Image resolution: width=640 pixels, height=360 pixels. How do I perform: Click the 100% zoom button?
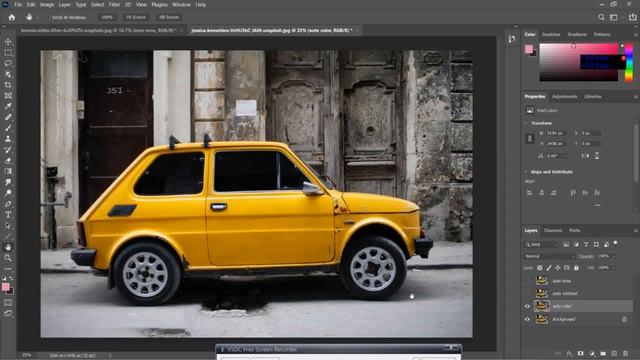(x=107, y=18)
